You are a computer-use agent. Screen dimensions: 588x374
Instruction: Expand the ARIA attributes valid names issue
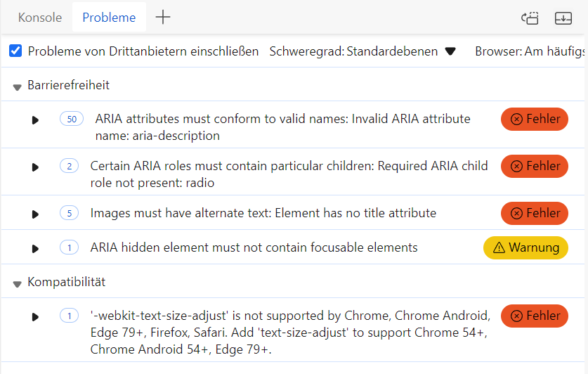click(35, 120)
